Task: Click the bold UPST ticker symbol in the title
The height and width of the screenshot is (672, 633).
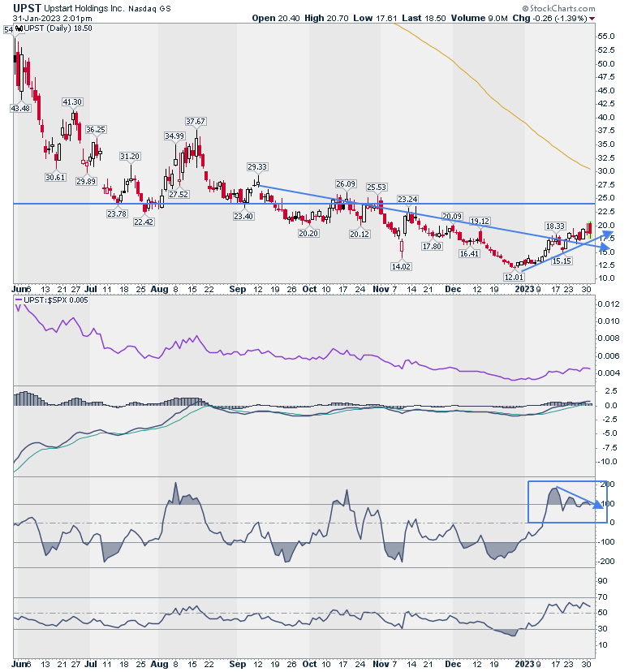Action: 27,8
